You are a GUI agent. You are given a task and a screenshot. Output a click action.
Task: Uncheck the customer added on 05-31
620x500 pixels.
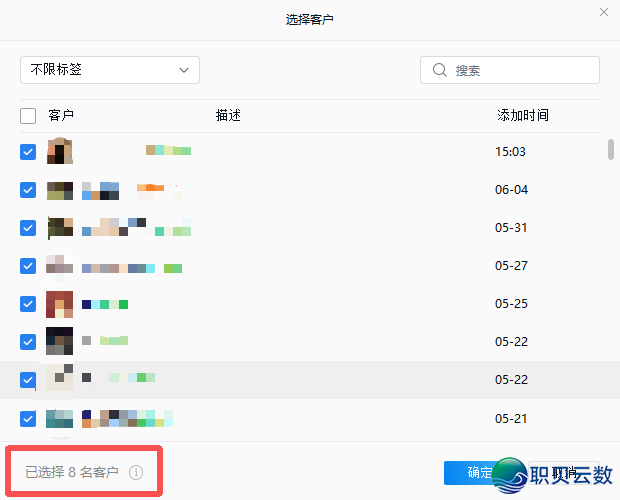[28, 228]
